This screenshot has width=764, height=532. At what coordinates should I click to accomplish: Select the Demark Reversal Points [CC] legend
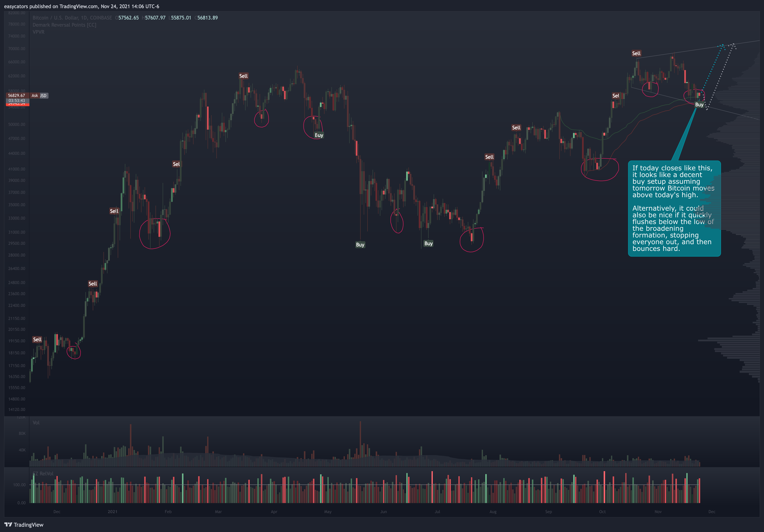64,25
